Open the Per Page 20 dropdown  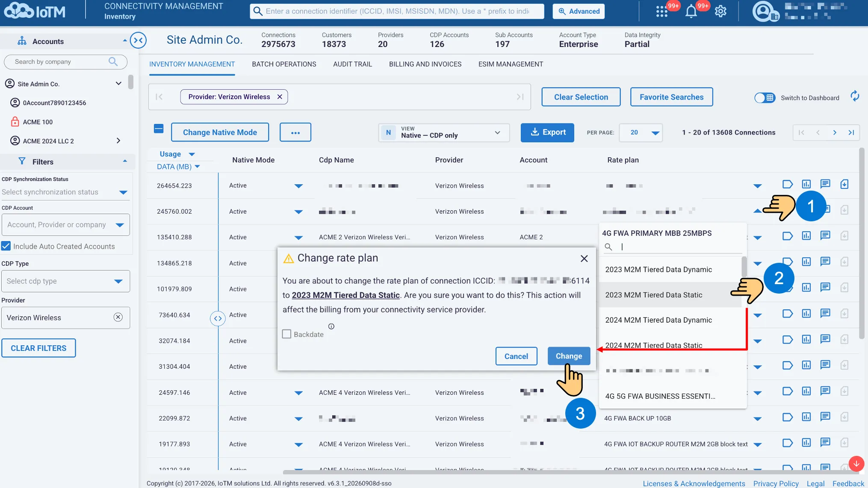pos(641,132)
